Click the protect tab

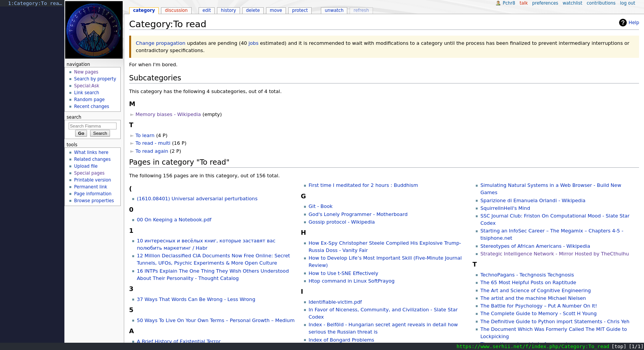coord(299,10)
